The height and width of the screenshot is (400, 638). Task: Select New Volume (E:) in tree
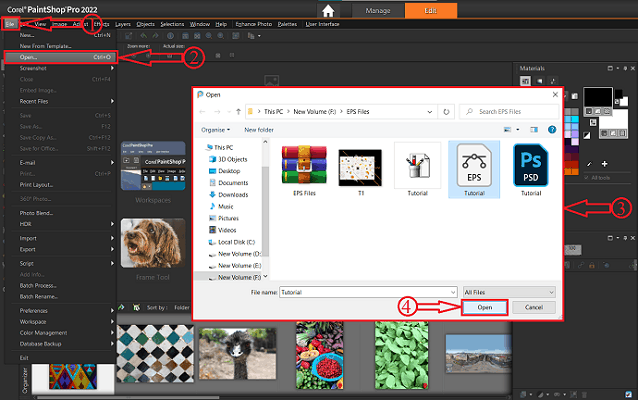click(x=235, y=265)
